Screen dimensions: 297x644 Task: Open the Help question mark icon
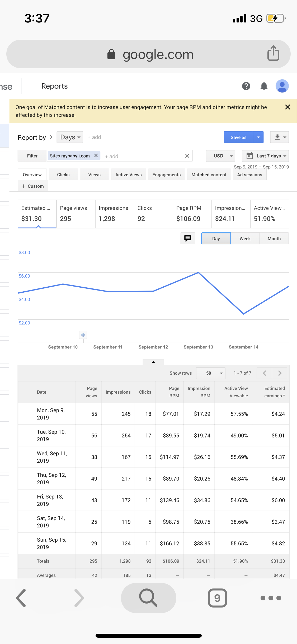pos(246,86)
